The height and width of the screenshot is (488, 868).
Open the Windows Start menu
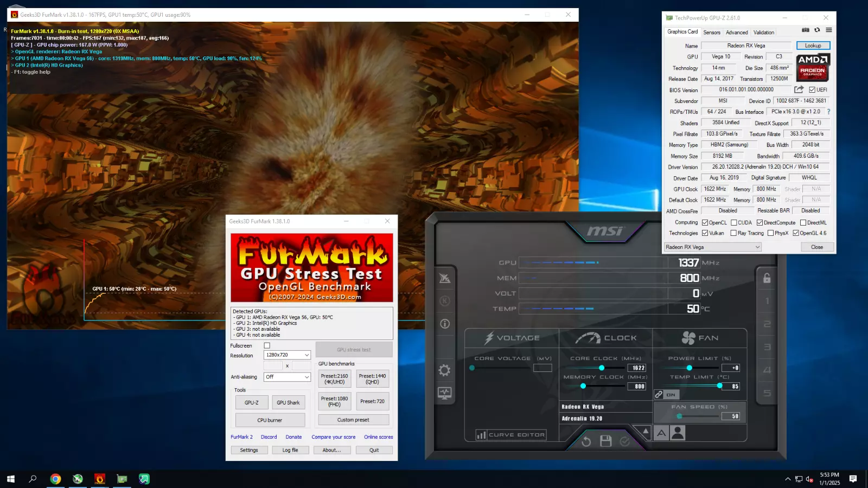(10, 479)
